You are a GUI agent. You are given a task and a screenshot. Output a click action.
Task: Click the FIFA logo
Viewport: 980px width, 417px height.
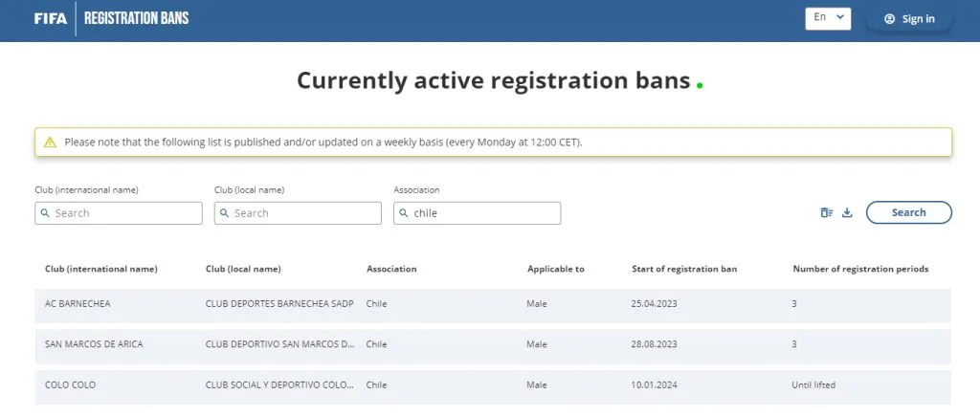50,18
